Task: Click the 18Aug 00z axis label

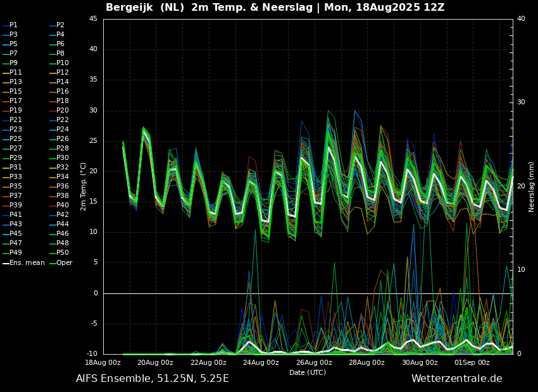Action: coord(104,362)
